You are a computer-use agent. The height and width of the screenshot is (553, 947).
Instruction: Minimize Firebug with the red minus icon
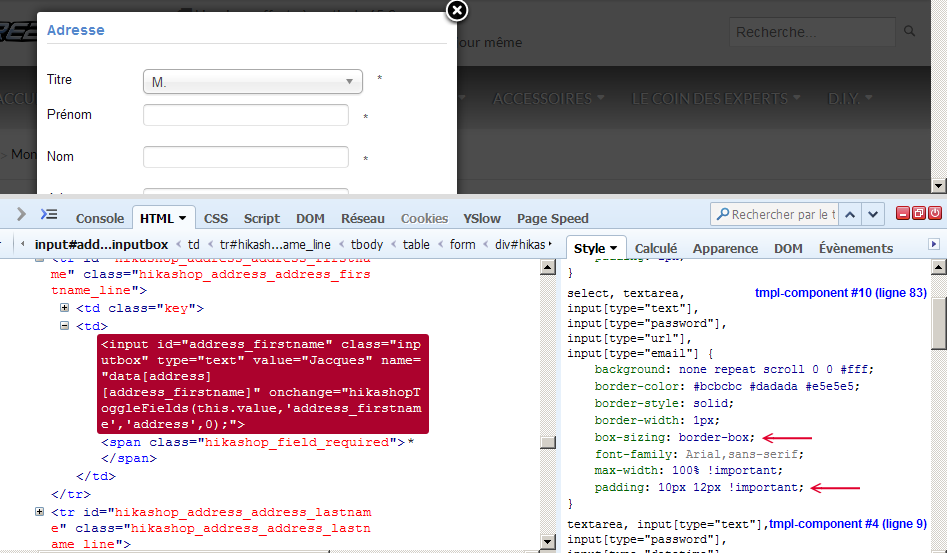click(903, 213)
